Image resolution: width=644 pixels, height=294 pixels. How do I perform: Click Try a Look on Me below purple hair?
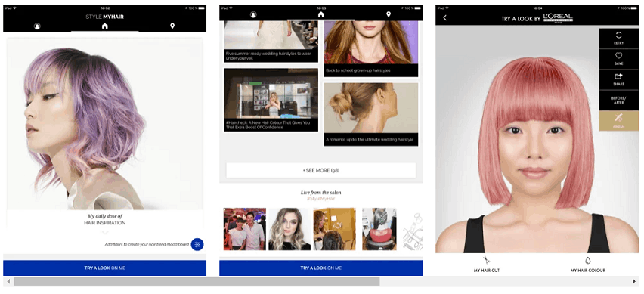click(105, 268)
